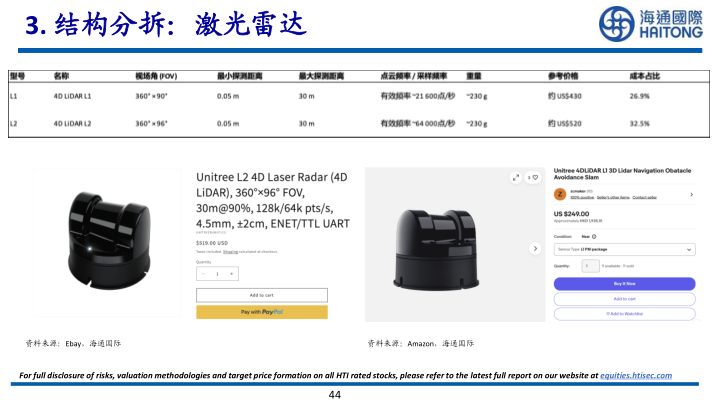720x405 pixels.
Task: Click the Contact seller link
Action: point(645,197)
